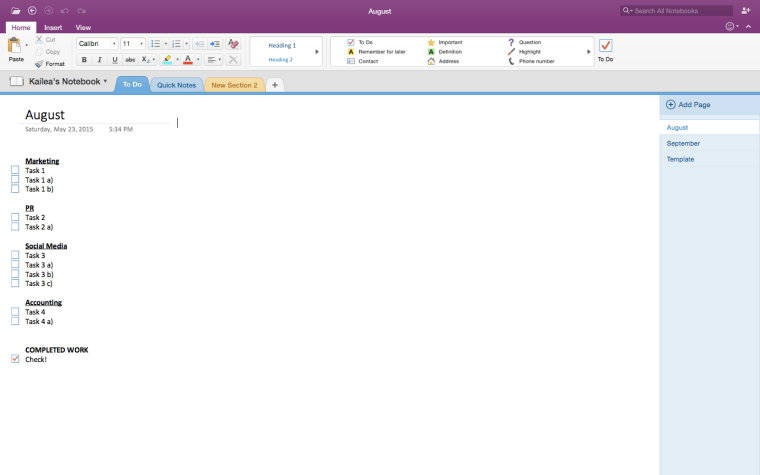Click the delete X icon in ribbon
The height and width of the screenshot is (475, 760).
[233, 60]
